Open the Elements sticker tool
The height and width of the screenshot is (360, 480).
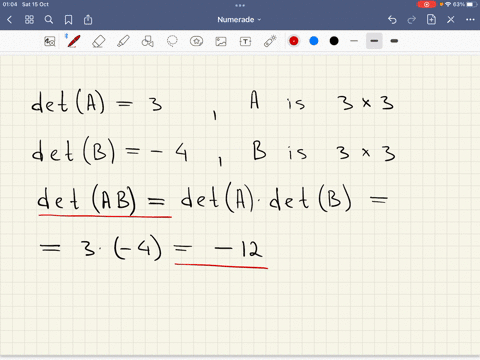(x=196, y=41)
